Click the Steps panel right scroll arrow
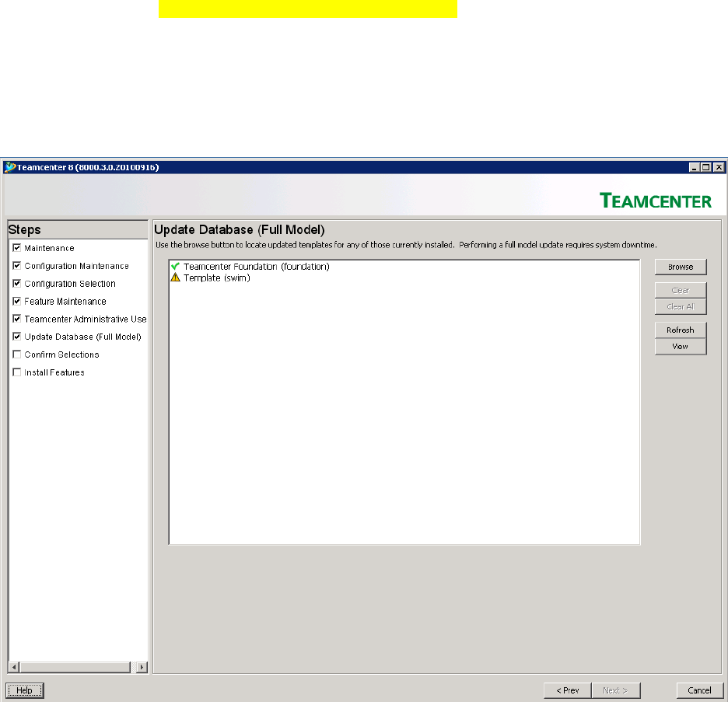 tap(142, 667)
